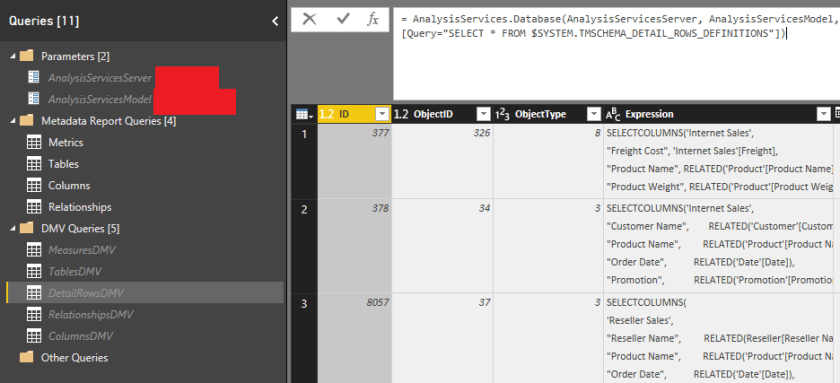This screenshot has height=383, width=840.
Task: Click the Queries [11] pane title
Action: (x=44, y=21)
